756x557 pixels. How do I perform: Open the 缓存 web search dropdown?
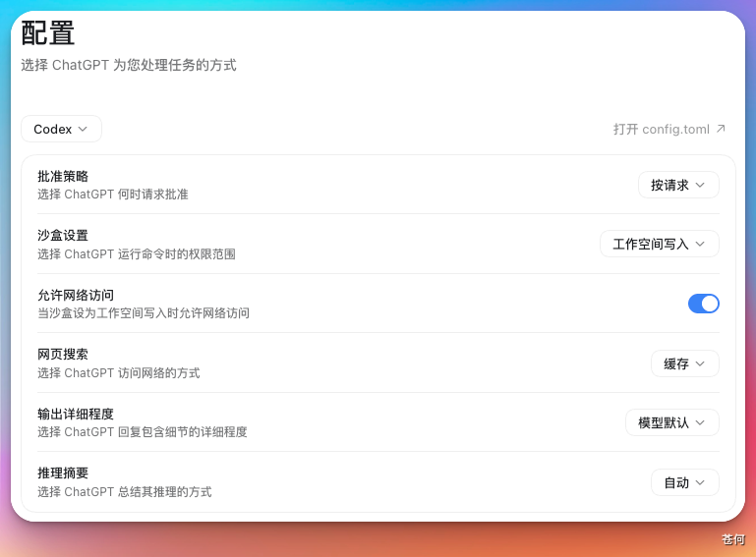684,363
